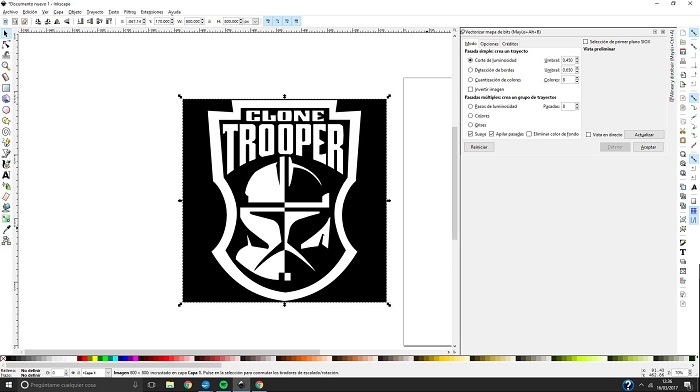Click the Cut scissors icon

[683, 131]
